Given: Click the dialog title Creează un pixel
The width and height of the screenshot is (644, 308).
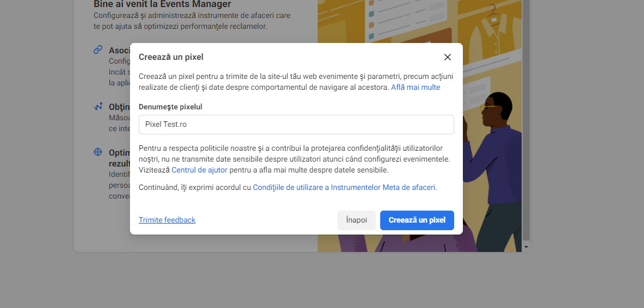Looking at the screenshot, I should [x=171, y=57].
